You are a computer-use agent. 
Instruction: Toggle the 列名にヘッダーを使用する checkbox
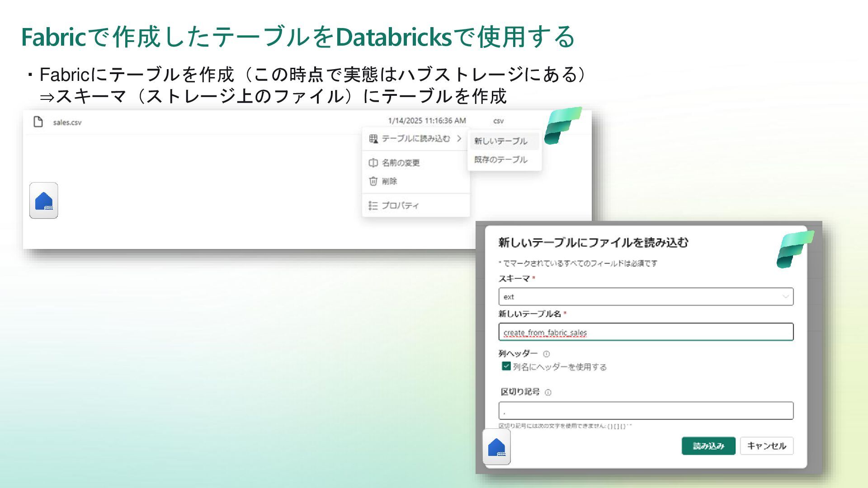506,366
